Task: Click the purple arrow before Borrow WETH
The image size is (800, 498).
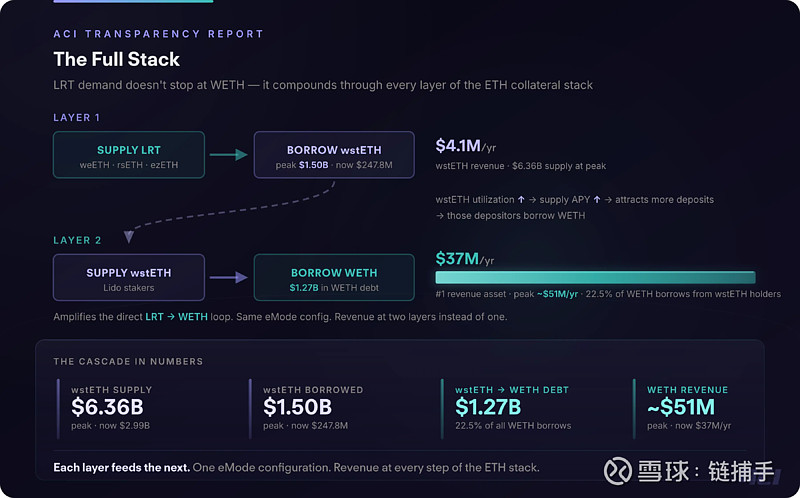Action: tap(229, 277)
